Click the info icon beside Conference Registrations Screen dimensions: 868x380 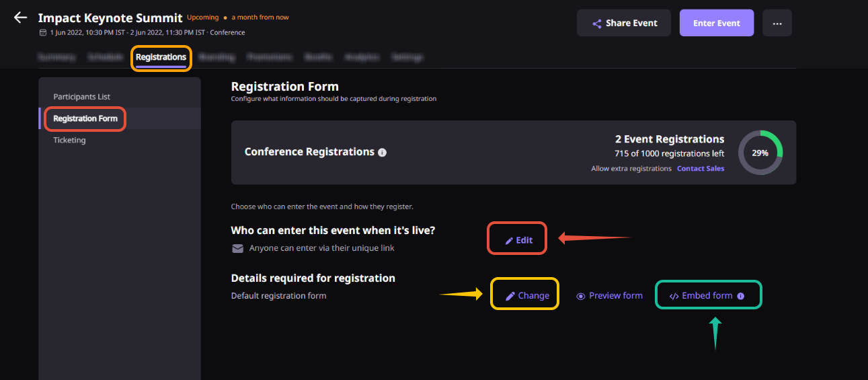[x=382, y=153]
